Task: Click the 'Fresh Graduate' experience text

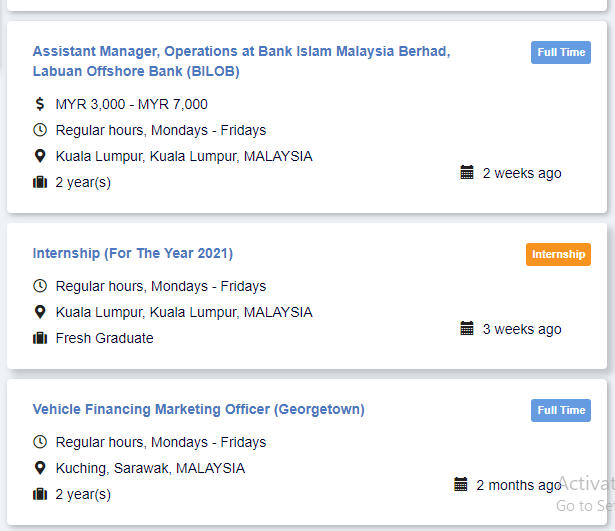Action: pos(105,338)
